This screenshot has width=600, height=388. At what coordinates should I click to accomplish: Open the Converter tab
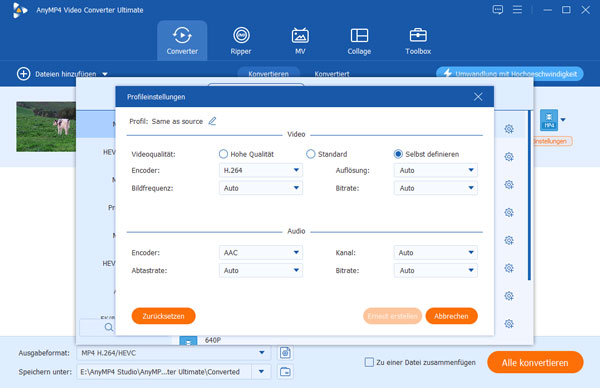coord(182,41)
